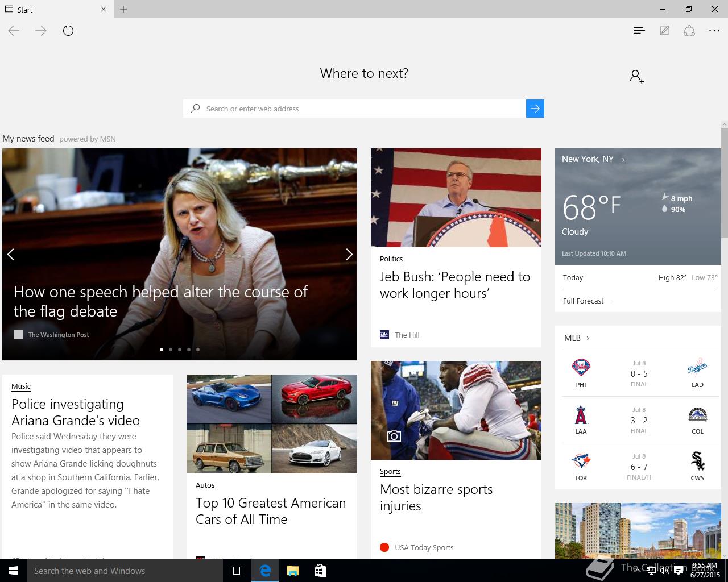The image size is (728, 582).
Task: Click the 6 - 7 TOR CWS score
Action: click(639, 467)
